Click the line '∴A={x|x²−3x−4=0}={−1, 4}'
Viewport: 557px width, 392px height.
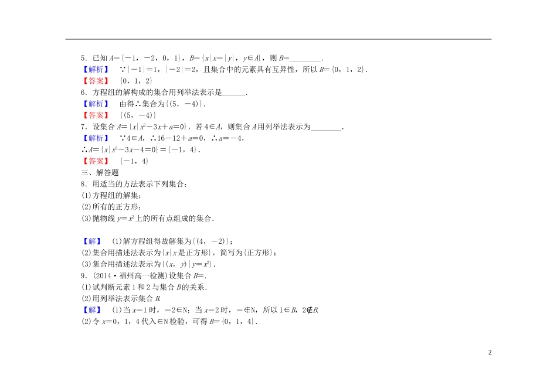pos(141,150)
